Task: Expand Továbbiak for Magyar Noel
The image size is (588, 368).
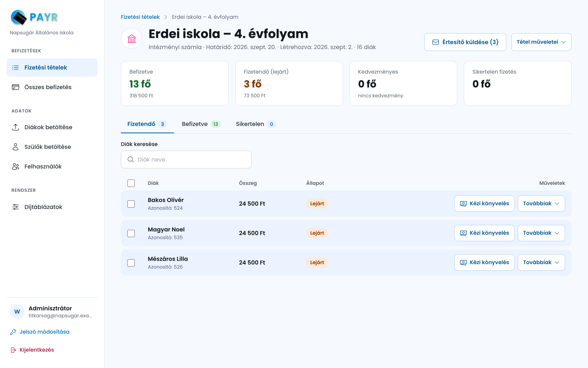Action: pyautogui.click(x=541, y=233)
